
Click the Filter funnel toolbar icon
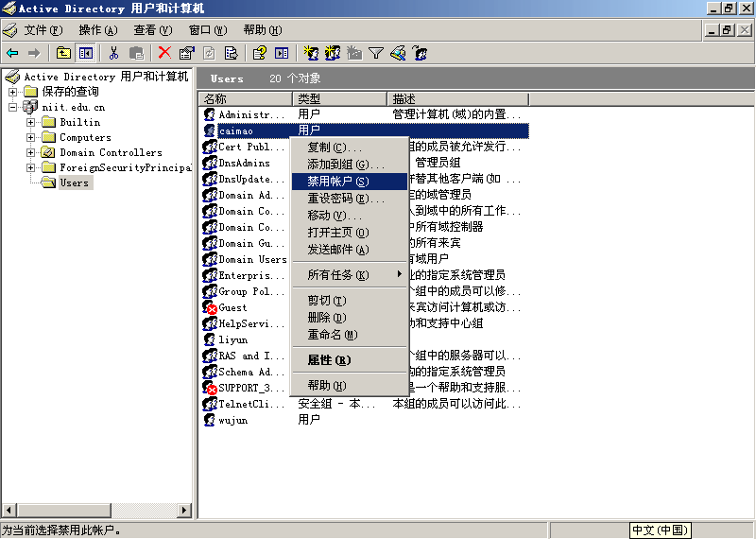pyautogui.click(x=375, y=53)
